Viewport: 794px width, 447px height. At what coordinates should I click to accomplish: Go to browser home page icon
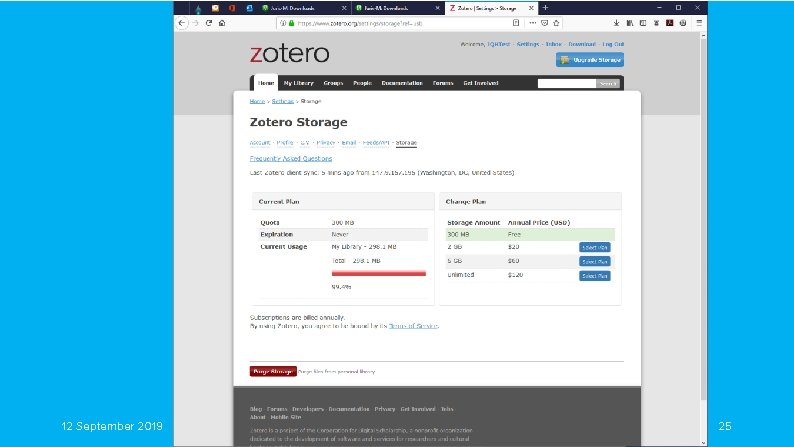tap(222, 23)
